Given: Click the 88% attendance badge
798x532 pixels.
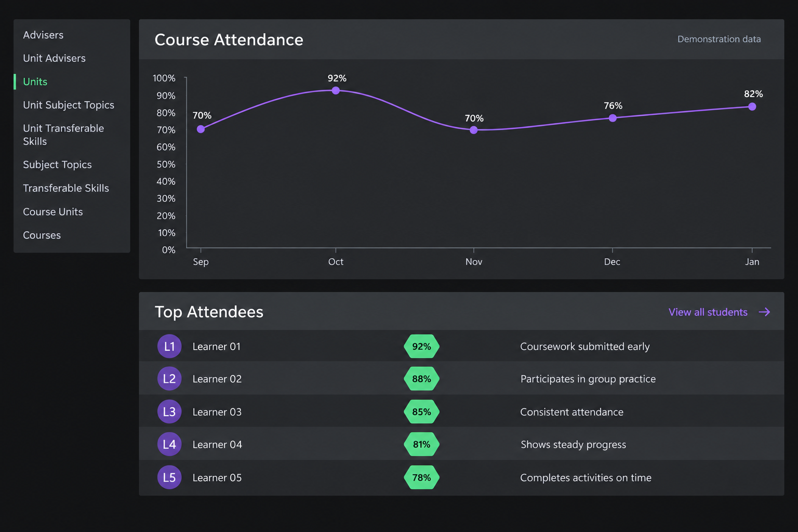Looking at the screenshot, I should (422, 379).
